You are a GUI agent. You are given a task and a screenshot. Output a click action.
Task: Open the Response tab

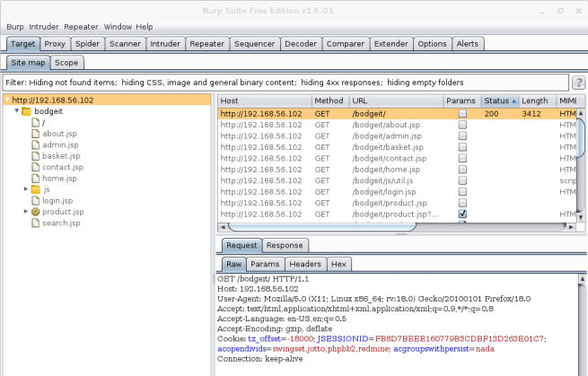(x=285, y=245)
